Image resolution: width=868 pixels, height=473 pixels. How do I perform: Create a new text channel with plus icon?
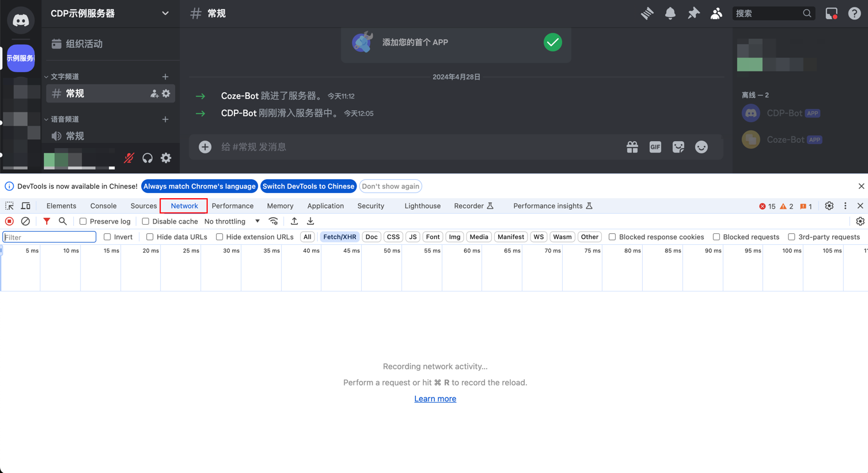coord(165,77)
